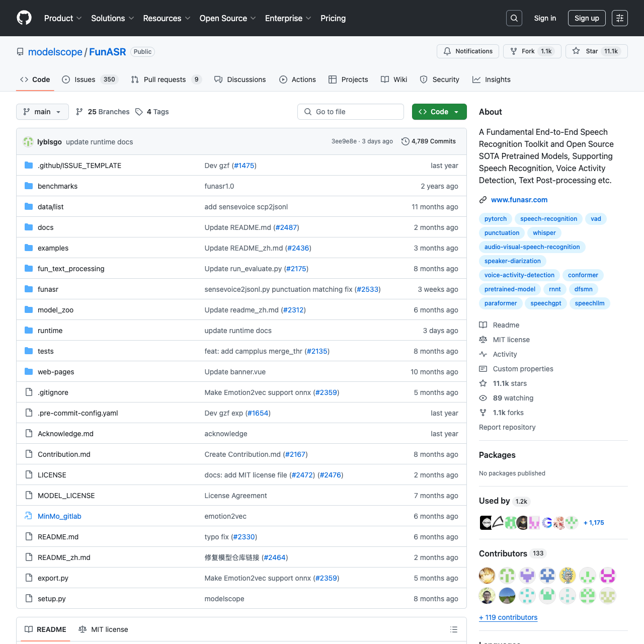Image resolution: width=644 pixels, height=644 pixels.
Task: Click the MIT license scale icon in About
Action: click(483, 340)
